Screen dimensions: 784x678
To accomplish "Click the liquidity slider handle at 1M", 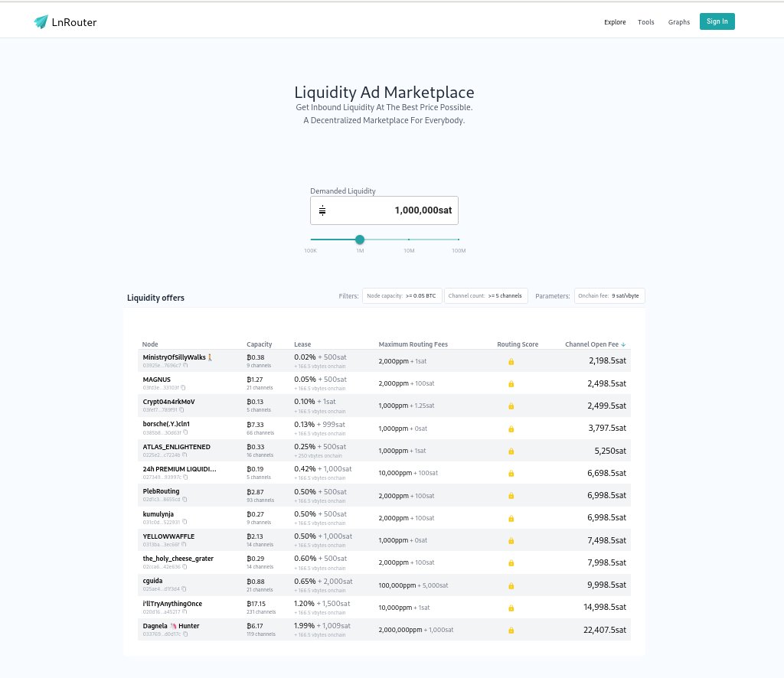I will coord(360,240).
